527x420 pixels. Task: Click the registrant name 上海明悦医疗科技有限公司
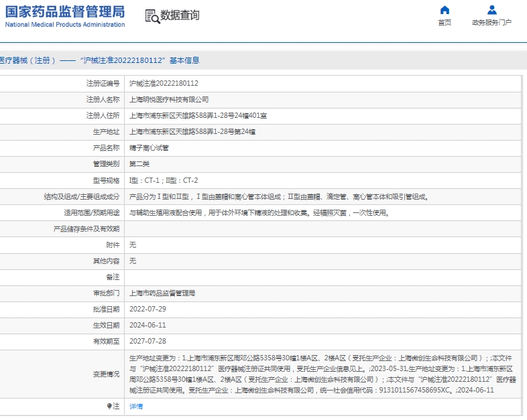click(169, 99)
